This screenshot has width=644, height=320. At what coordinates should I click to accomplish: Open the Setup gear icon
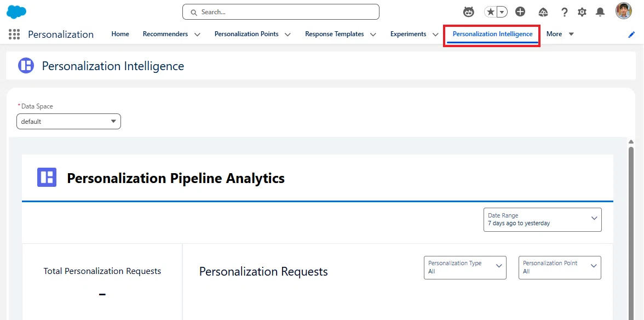click(x=582, y=12)
